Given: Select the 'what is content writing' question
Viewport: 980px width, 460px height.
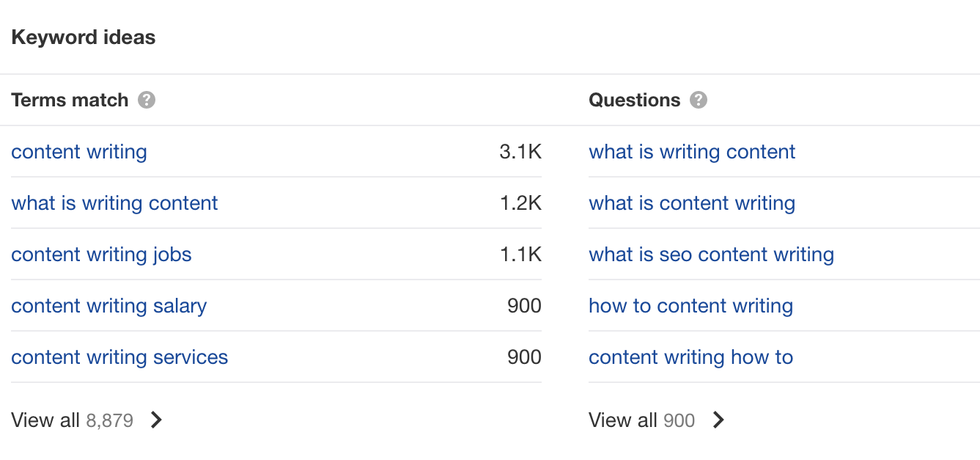Looking at the screenshot, I should [692, 203].
